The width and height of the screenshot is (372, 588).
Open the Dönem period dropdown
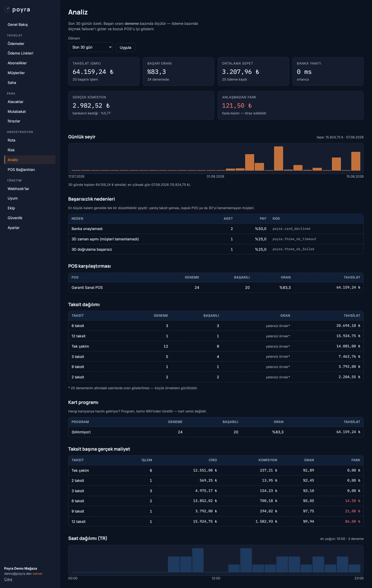(x=90, y=47)
